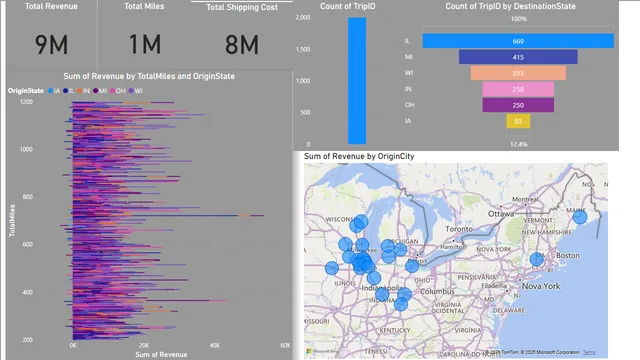Click the Nova York label on the map

(x=541, y=286)
